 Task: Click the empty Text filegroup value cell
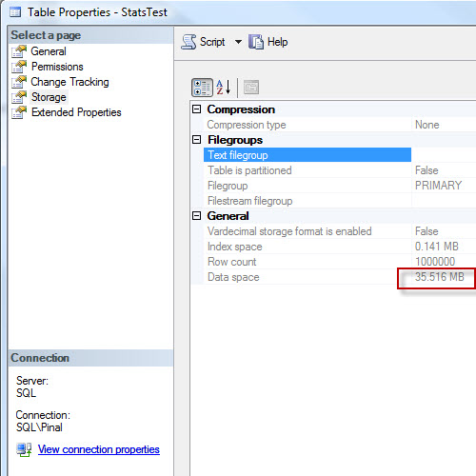click(x=444, y=155)
